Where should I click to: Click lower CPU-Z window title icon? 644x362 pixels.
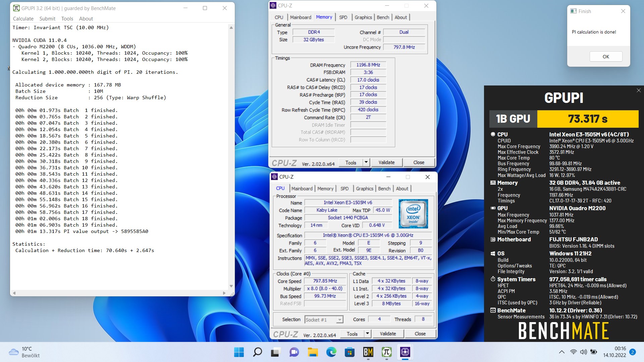pyautogui.click(x=274, y=177)
